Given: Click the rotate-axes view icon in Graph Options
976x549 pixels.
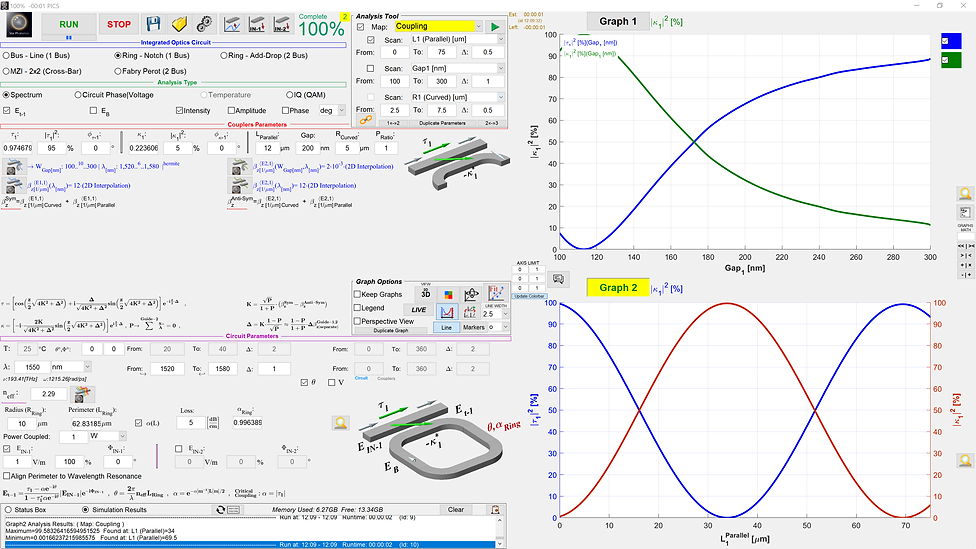Looking at the screenshot, I should tap(471, 294).
